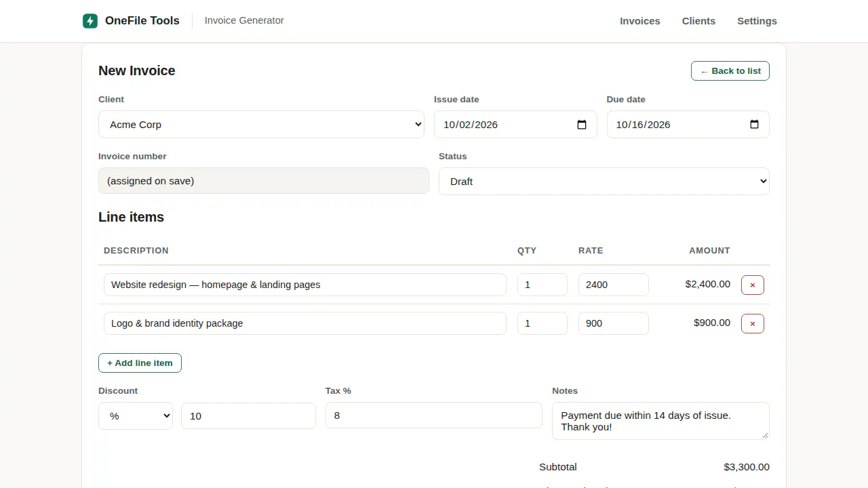
Task: Open the Issue date calendar picker icon
Action: 582,125
